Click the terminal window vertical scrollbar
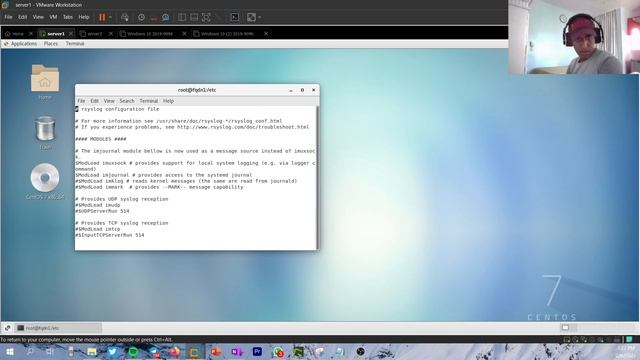640x360 pixels. (318, 178)
